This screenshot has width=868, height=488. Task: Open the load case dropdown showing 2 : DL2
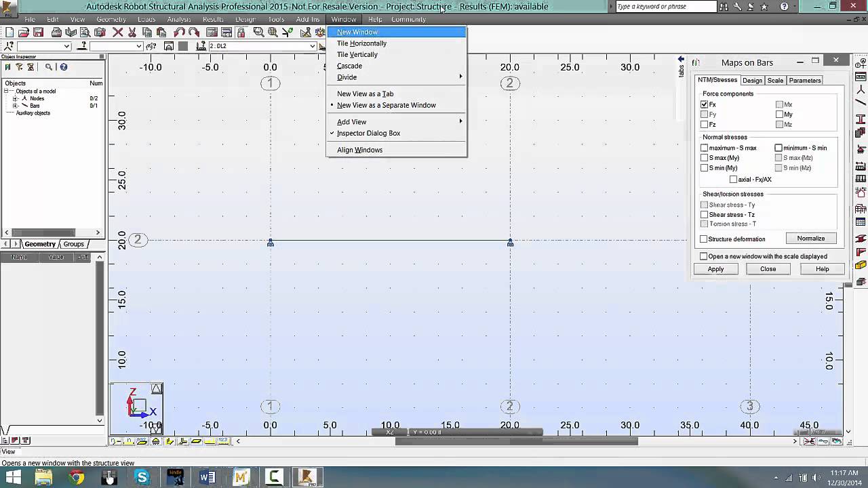(x=313, y=46)
